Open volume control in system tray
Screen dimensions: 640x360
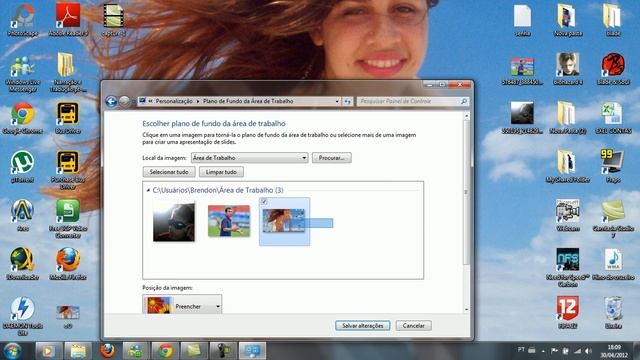588,351
